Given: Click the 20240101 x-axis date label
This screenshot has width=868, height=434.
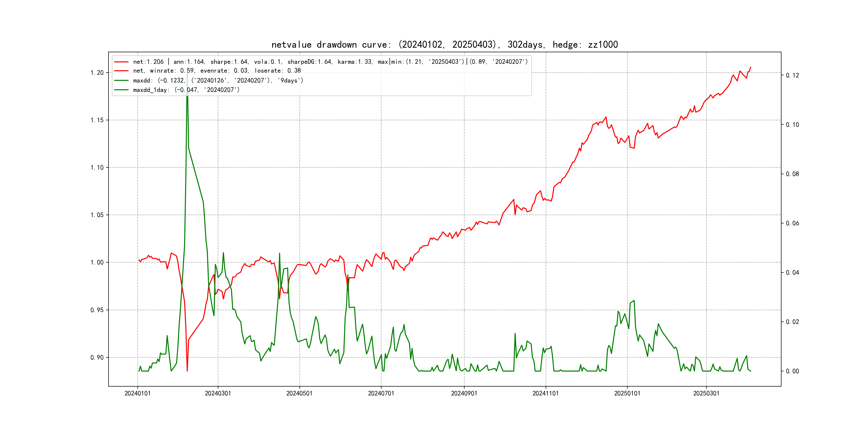Looking at the screenshot, I should point(137,393).
